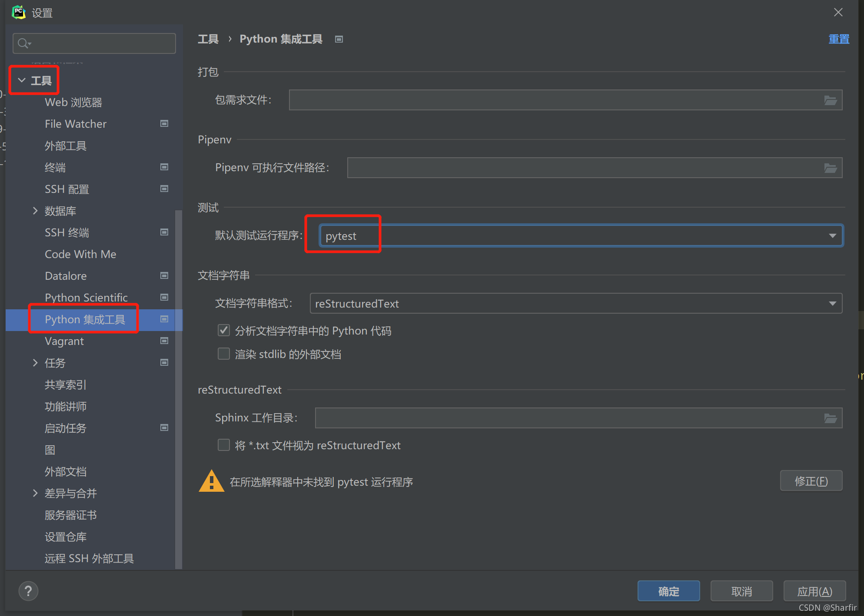Viewport: 864px width, 616px height.
Task: Enable 将 *.txt 文件视为 reStructuredText checkbox
Action: (x=224, y=445)
